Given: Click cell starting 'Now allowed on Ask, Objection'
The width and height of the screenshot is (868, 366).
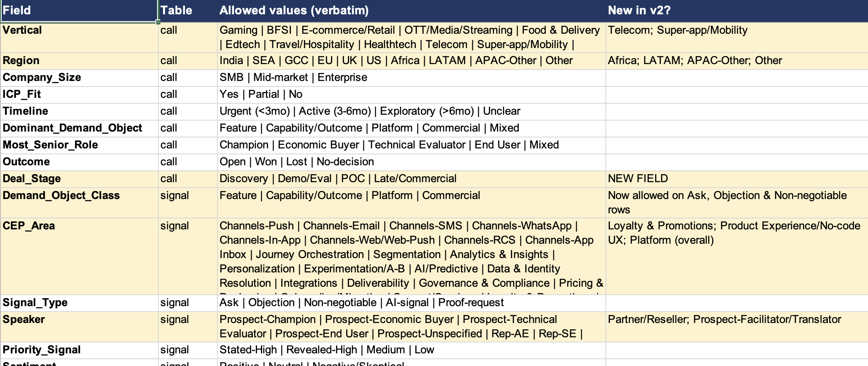Looking at the screenshot, I should pyautogui.click(x=737, y=203).
